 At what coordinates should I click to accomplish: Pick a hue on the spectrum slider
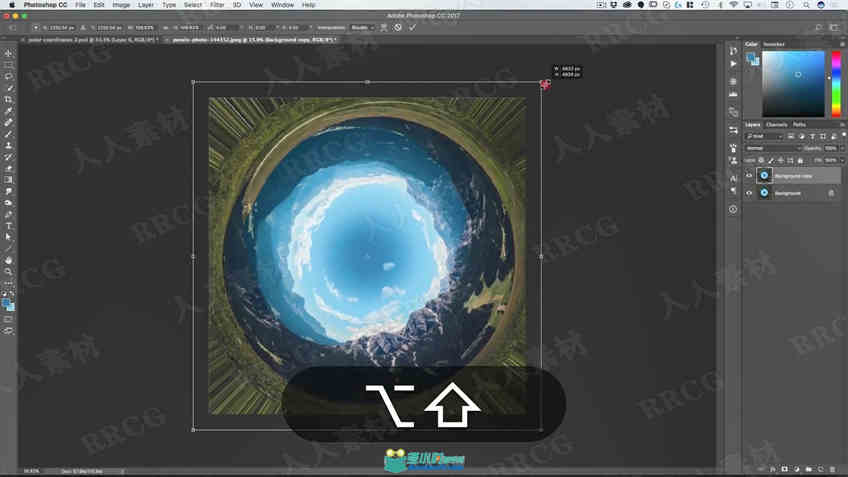[836, 84]
